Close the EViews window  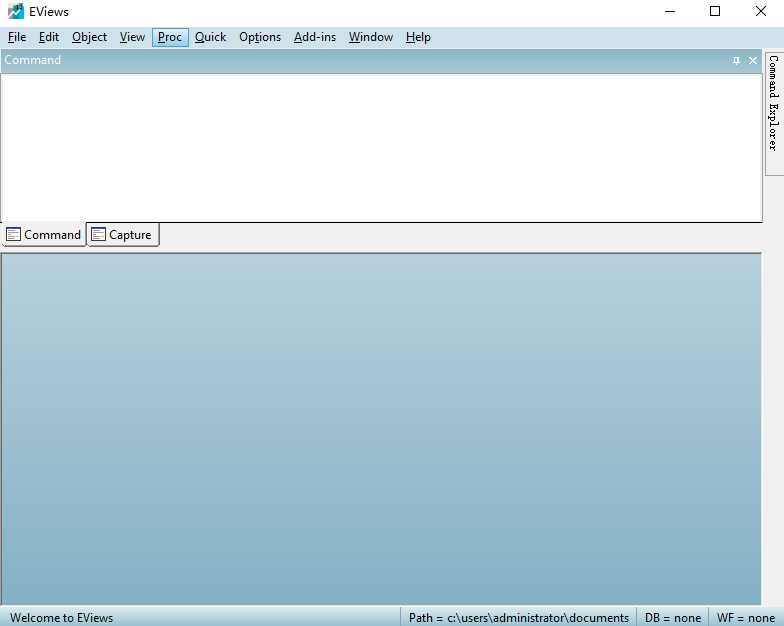760,11
